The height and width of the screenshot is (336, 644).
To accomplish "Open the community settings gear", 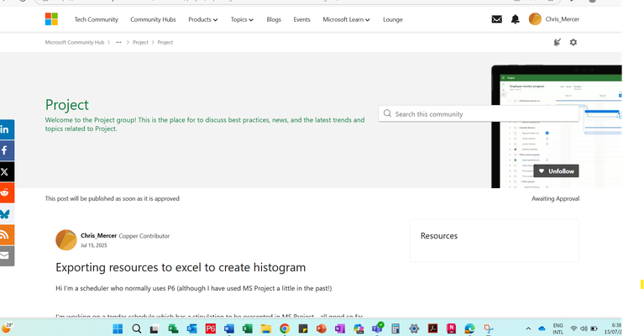I will (573, 42).
